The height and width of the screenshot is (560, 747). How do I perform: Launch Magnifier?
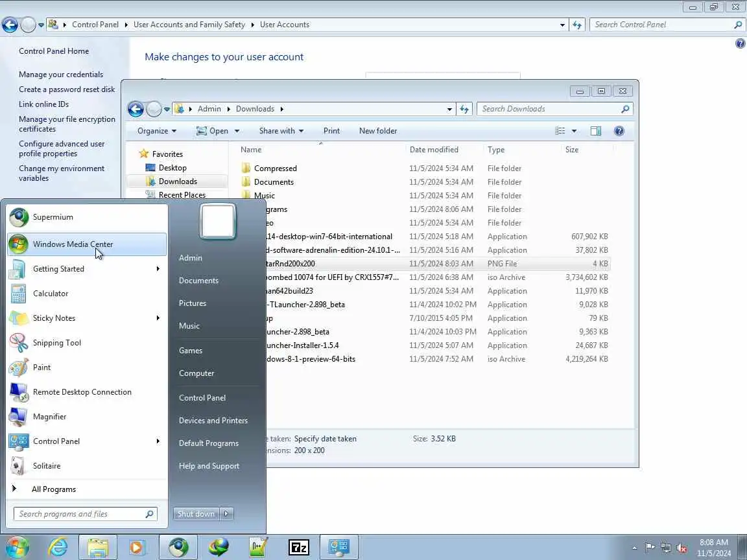[87, 417]
